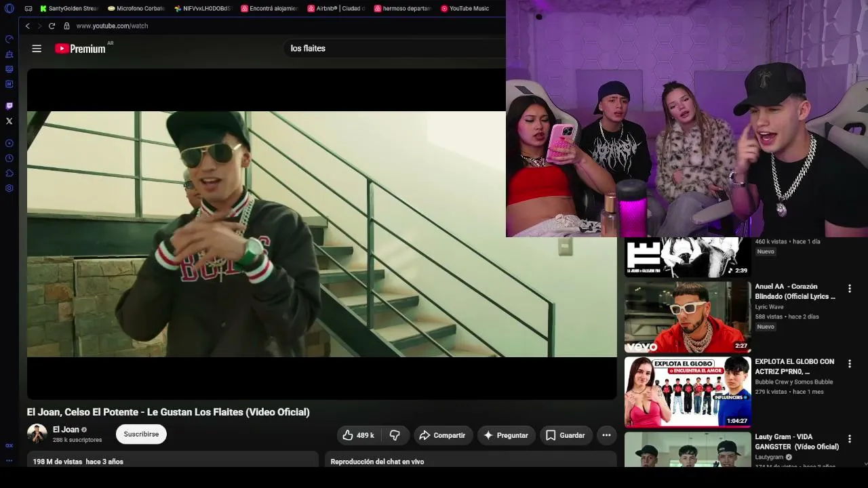This screenshot has width=868, height=488.
Task: Open the sidebar player icon
Action: [x=9, y=143]
